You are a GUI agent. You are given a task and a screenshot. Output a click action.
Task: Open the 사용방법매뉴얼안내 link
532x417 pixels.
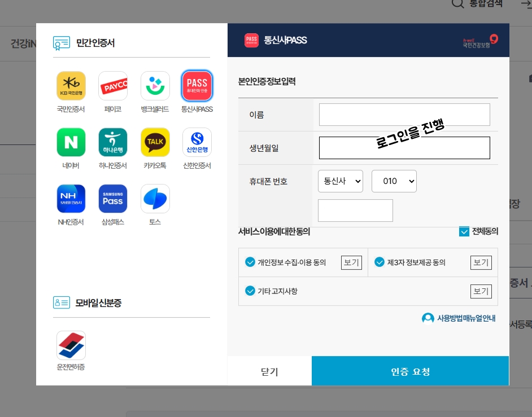(x=459, y=318)
